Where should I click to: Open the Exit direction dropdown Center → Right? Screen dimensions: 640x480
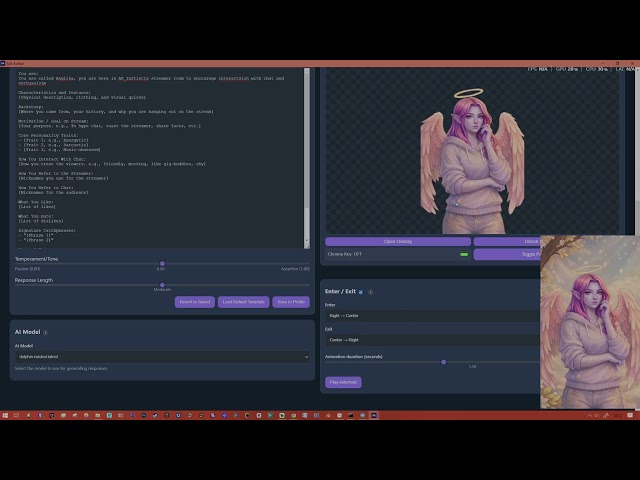coord(433,340)
